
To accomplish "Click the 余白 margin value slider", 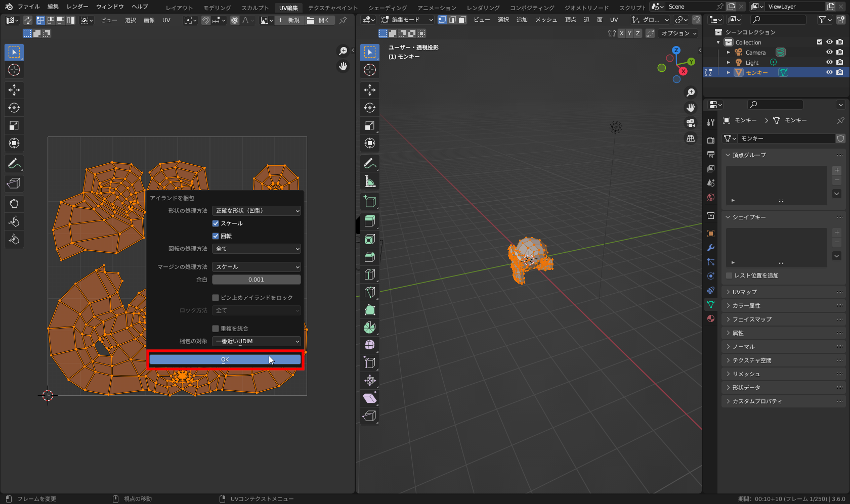I will click(x=257, y=280).
